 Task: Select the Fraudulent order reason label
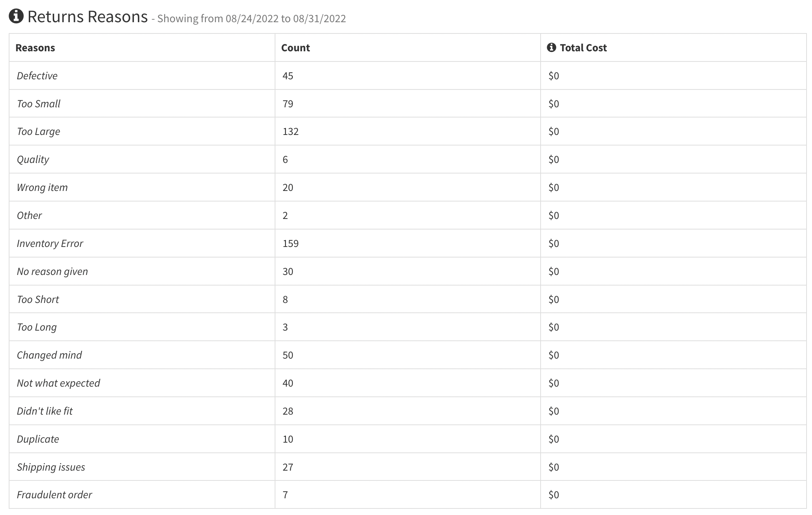click(x=55, y=495)
